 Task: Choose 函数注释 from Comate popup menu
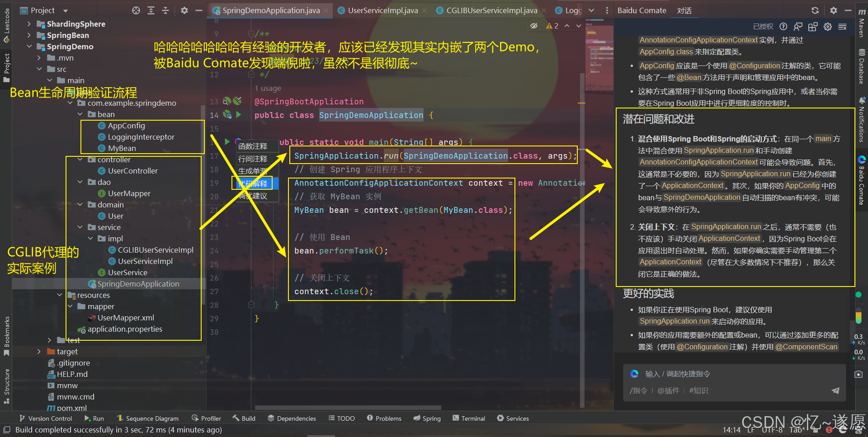pos(253,146)
